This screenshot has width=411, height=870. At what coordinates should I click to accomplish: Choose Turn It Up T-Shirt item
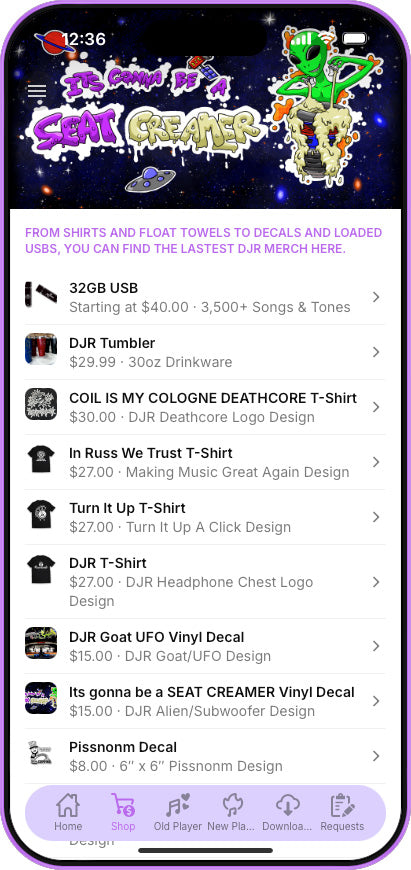[x=205, y=517]
